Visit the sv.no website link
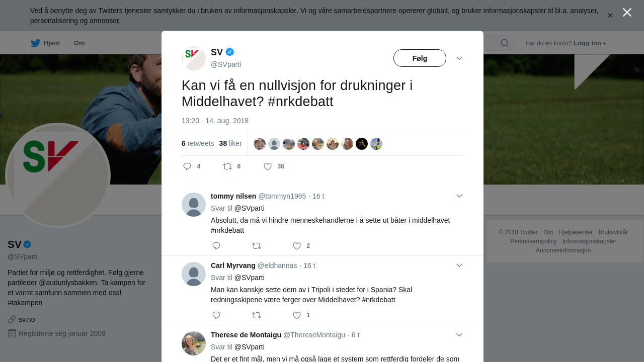The width and height of the screenshot is (644, 362). point(27,319)
